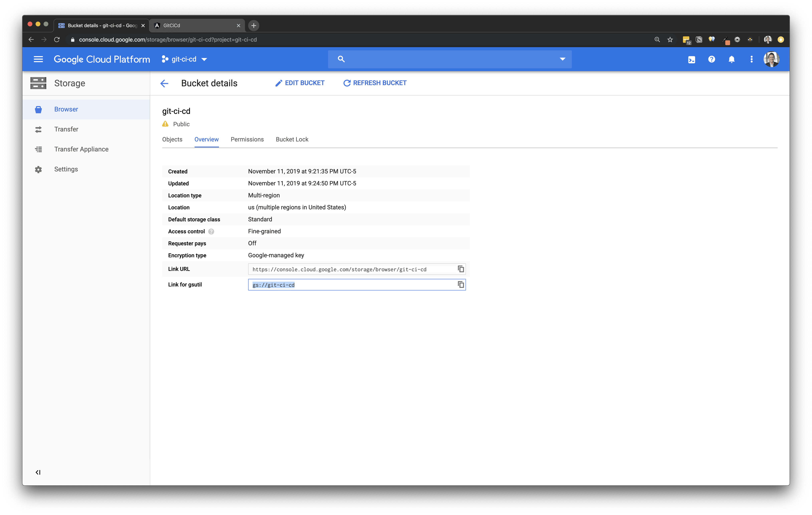Open a new browser tab
This screenshot has width=812, height=515.
click(x=254, y=26)
